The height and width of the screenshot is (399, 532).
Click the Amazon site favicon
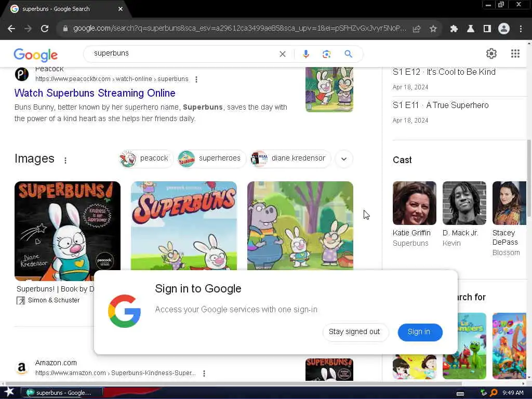pos(22,368)
